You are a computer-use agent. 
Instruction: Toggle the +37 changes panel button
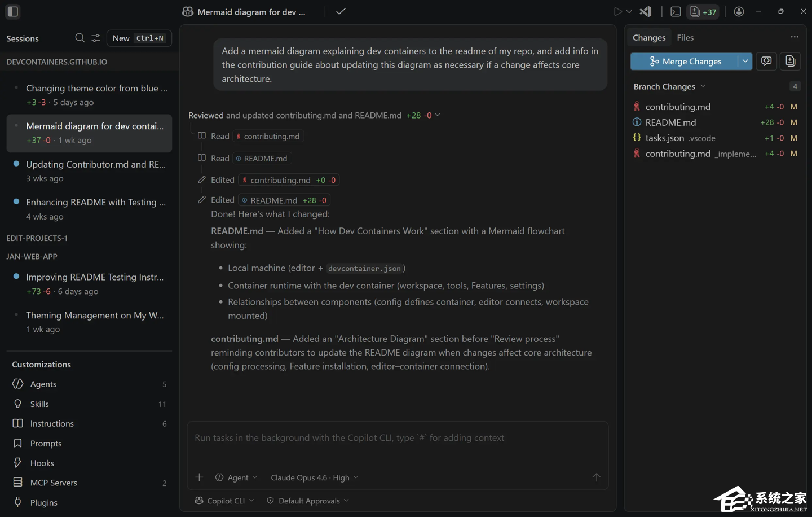point(703,11)
